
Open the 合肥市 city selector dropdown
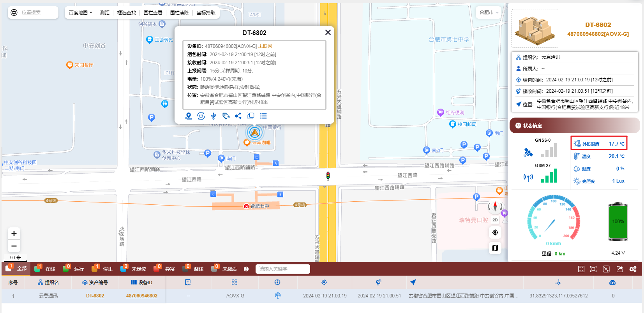coord(489,12)
